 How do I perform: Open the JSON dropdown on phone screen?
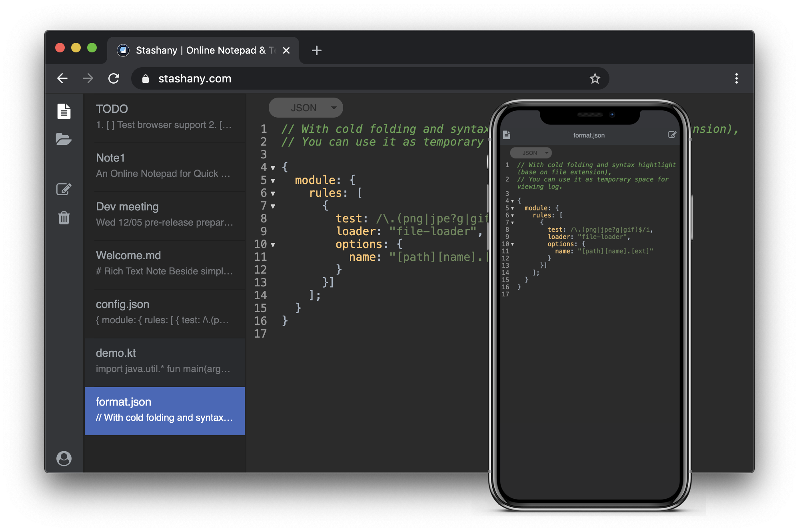(531, 153)
